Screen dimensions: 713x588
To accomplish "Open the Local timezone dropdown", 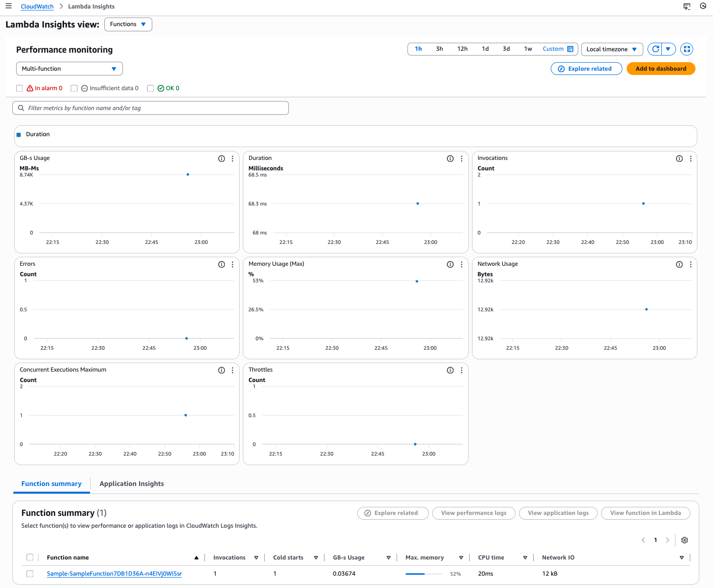I will point(611,49).
